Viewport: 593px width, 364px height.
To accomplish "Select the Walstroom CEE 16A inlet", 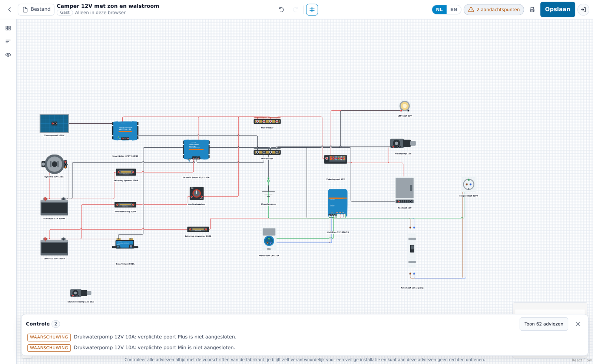I will pos(269,239).
